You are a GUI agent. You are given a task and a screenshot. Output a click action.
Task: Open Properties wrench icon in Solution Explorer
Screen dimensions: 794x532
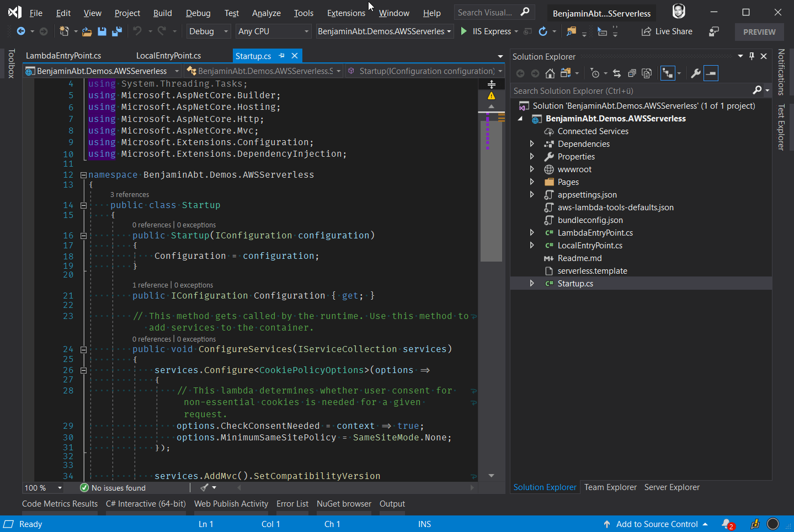[695, 73]
